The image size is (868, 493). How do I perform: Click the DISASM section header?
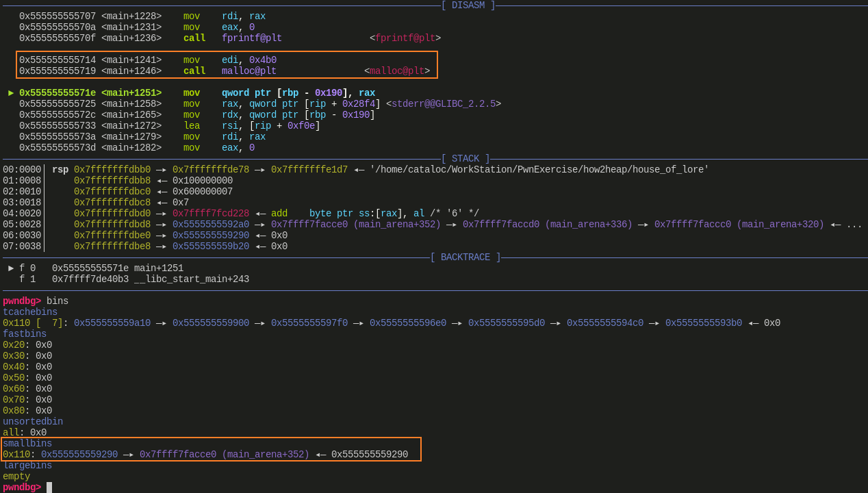tap(468, 5)
